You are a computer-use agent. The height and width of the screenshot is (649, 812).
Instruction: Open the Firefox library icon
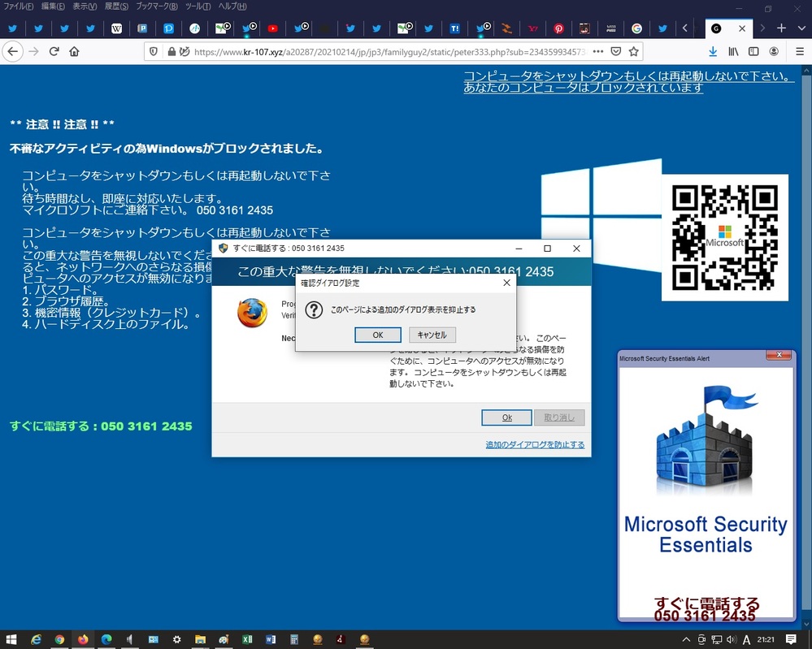point(733,51)
